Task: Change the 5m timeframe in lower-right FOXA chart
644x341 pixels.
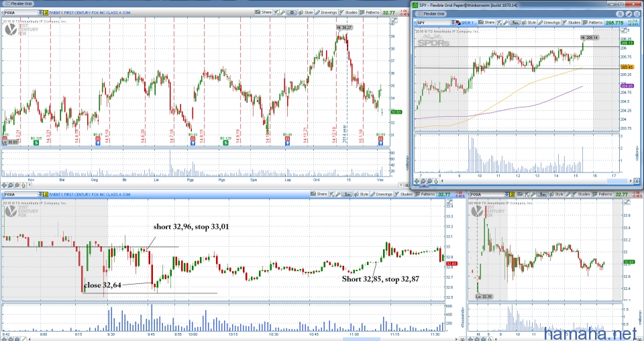Action: 542,194
